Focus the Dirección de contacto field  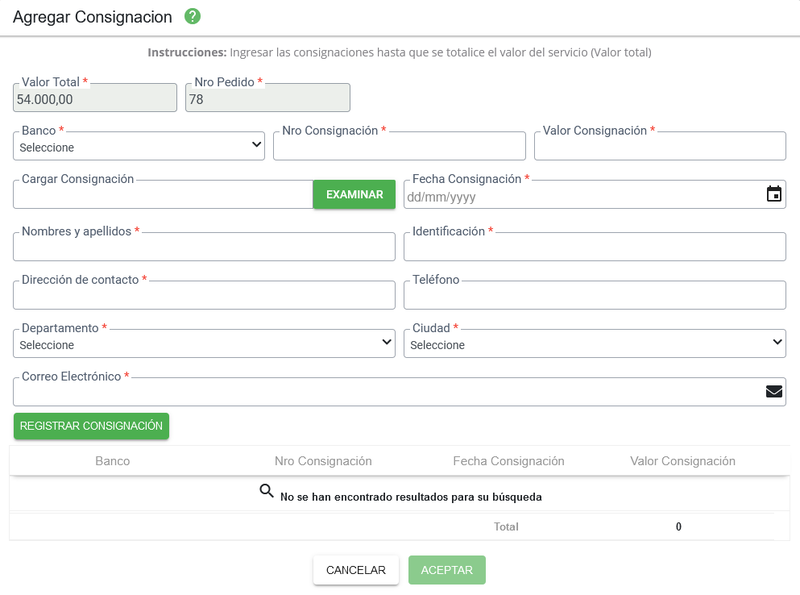(x=204, y=295)
